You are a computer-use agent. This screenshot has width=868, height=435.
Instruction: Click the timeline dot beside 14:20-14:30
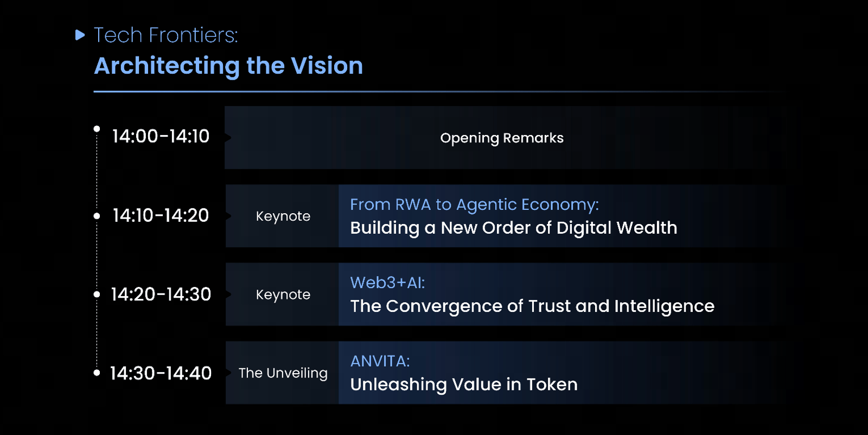coord(97,295)
